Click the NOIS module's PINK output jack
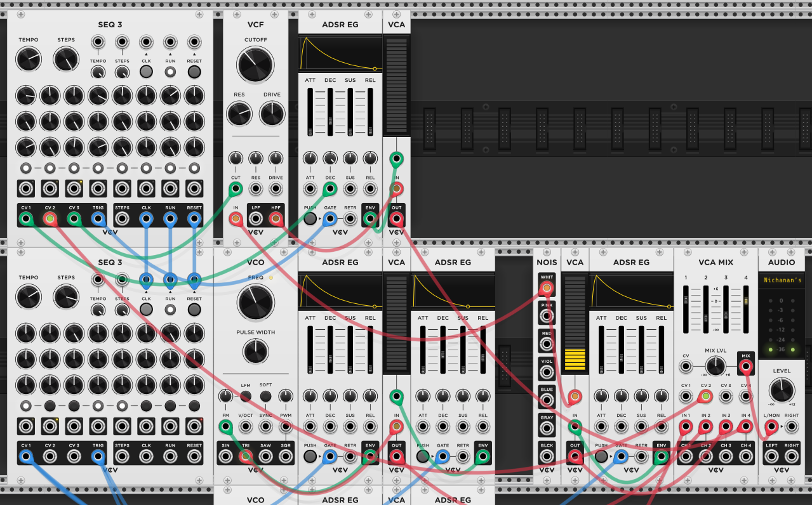Image resolution: width=812 pixels, height=505 pixels. coord(547,316)
